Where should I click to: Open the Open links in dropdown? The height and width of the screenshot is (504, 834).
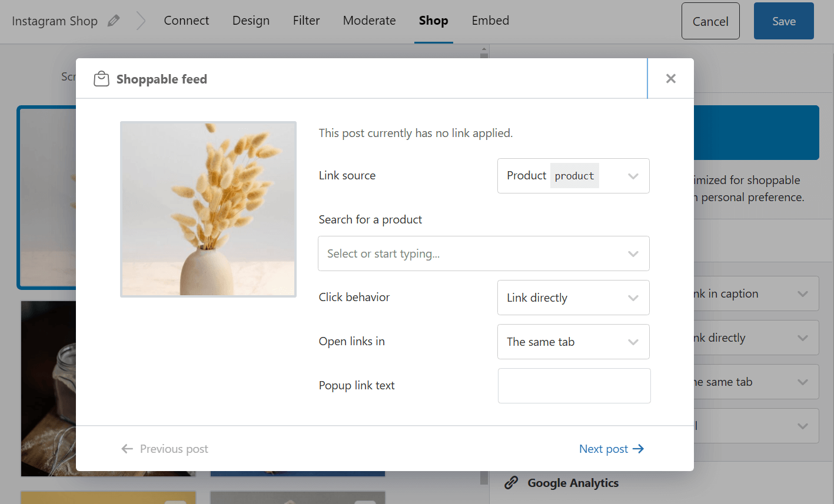[x=633, y=342]
